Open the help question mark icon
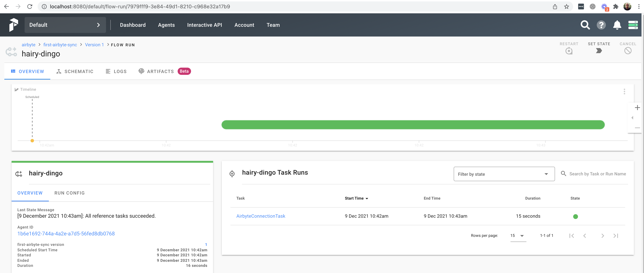Viewport: 644px width, 273px height. [601, 25]
